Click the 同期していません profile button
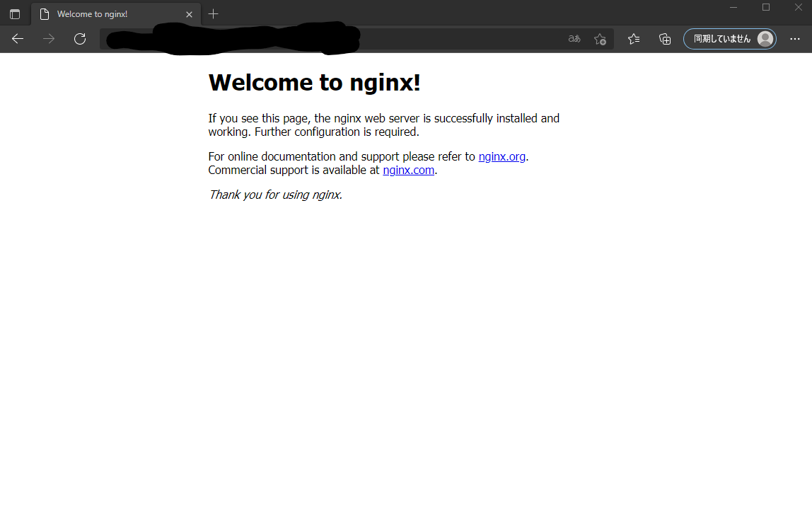The image size is (812, 527). coord(730,39)
